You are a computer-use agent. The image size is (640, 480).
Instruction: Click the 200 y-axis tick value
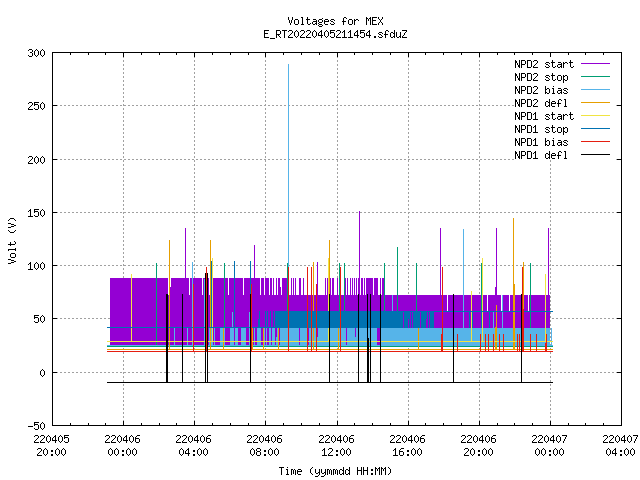[x=36, y=160]
